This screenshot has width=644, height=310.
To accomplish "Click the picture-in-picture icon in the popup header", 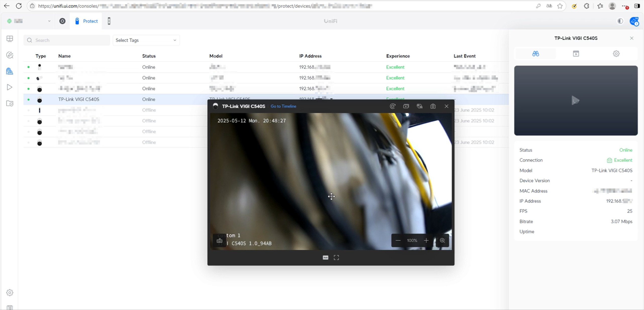I will pyautogui.click(x=406, y=106).
